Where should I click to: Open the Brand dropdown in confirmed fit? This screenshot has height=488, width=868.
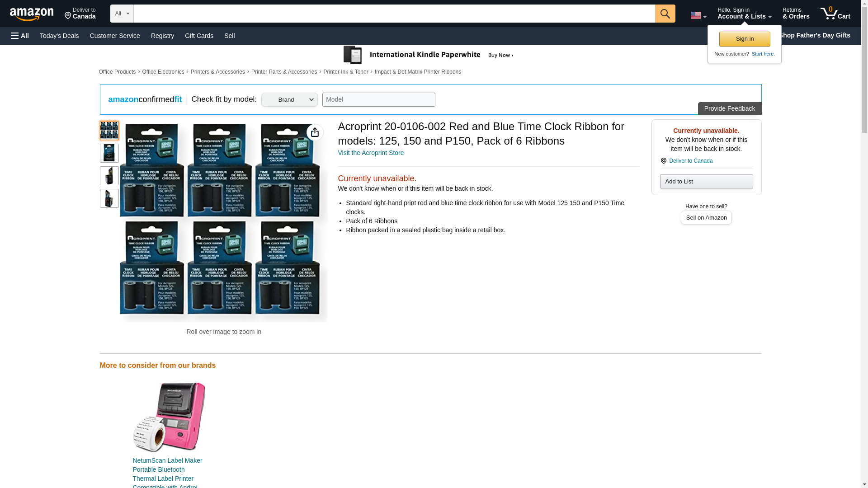click(x=289, y=100)
